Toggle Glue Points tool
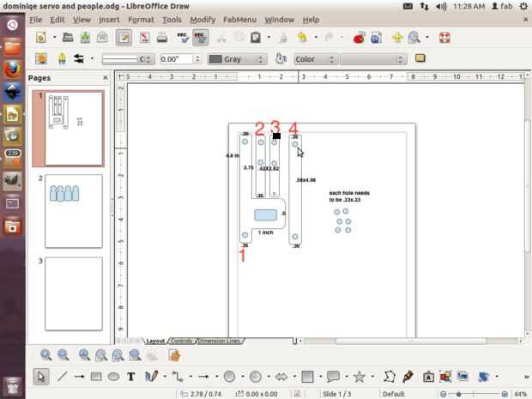The image size is (532, 399). pos(408,377)
